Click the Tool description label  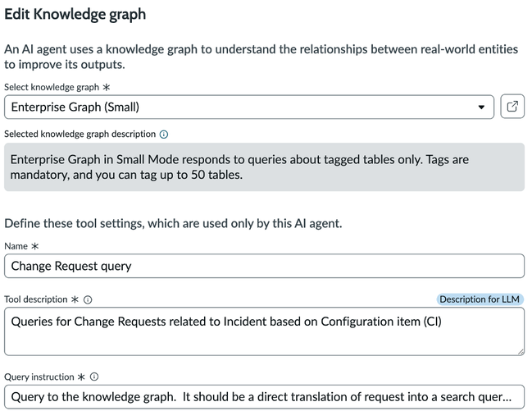tap(35, 299)
